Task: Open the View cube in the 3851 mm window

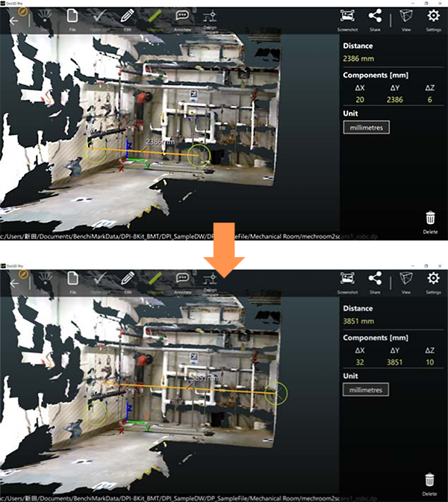Action: [406, 282]
